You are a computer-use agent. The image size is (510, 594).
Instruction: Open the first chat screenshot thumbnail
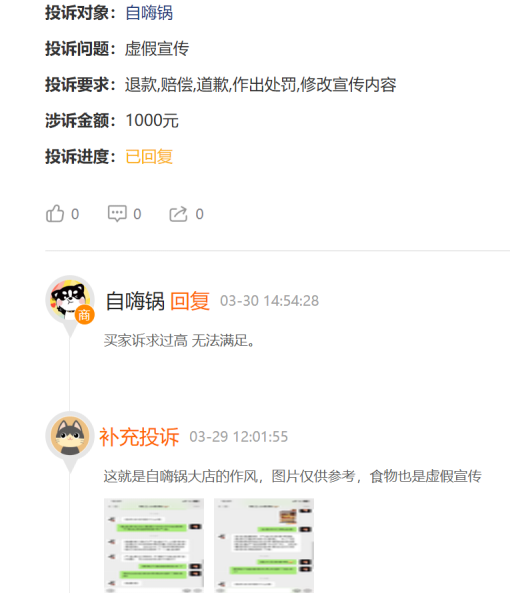click(x=154, y=546)
